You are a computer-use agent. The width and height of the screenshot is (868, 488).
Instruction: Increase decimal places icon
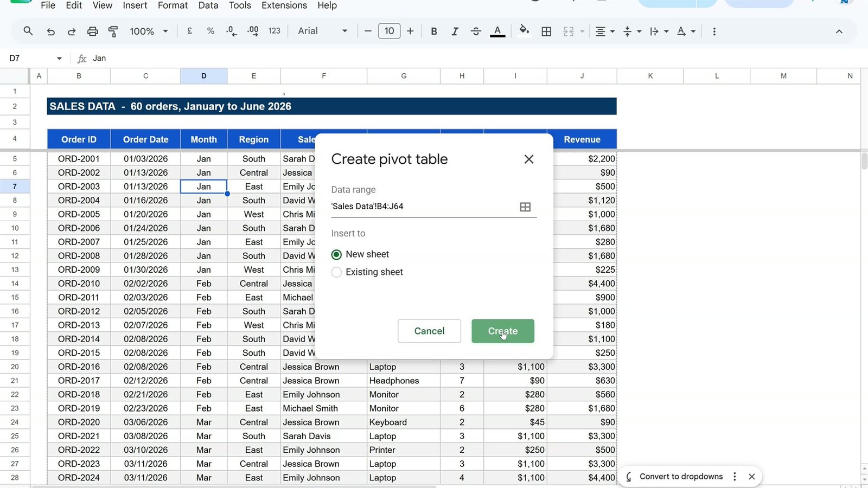pyautogui.click(x=253, y=31)
